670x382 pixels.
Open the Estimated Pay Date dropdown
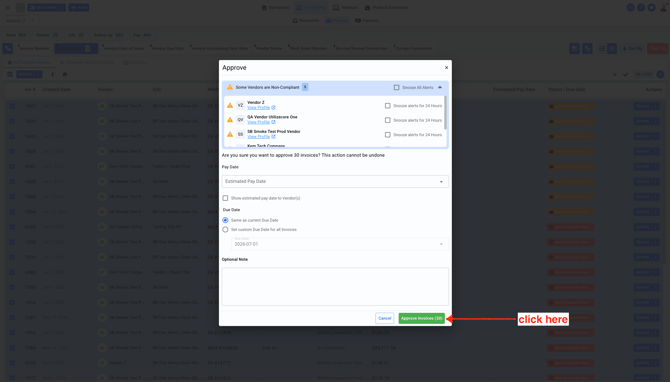point(335,182)
